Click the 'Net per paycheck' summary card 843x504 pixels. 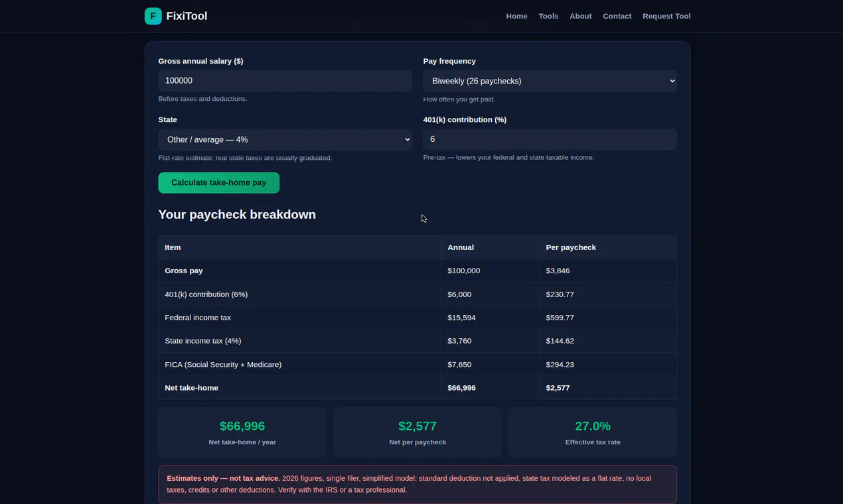418,432
